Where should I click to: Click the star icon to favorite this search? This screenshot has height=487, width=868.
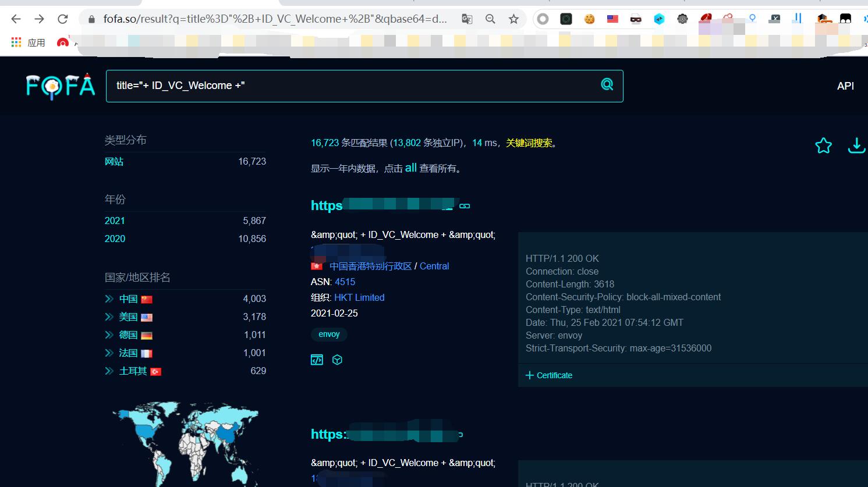click(823, 145)
